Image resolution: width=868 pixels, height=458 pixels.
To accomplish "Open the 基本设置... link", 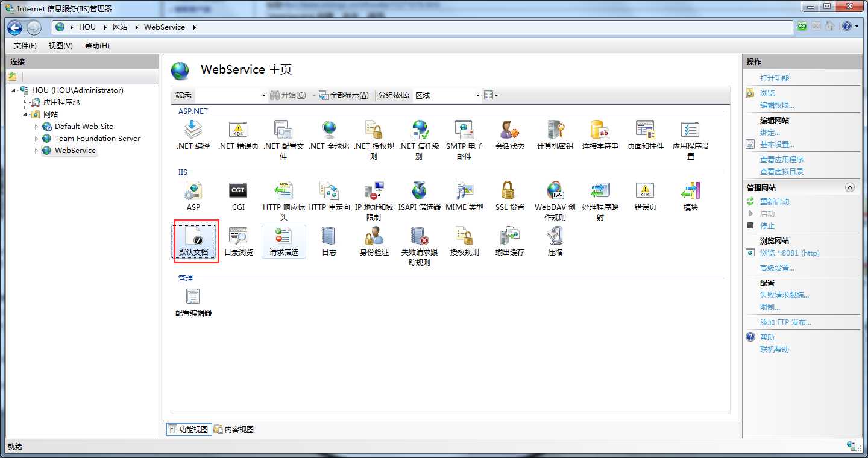I will point(777,145).
